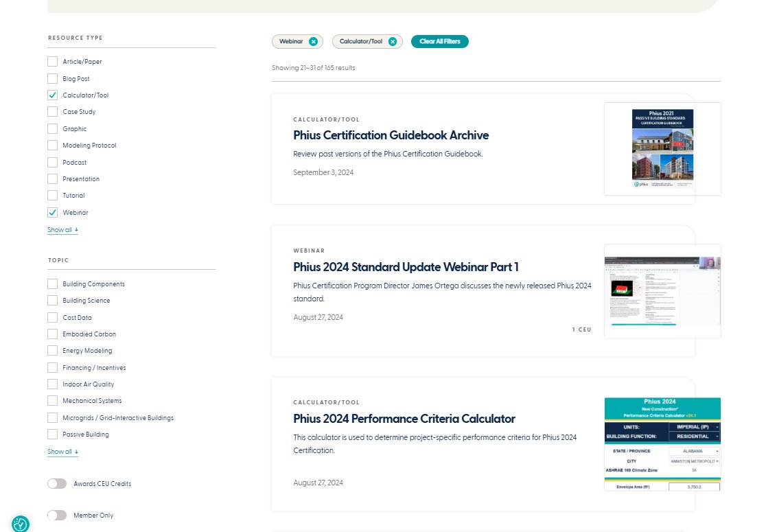This screenshot has height=532, width=766.
Task: Select the Energy Modeling topic
Action: point(52,350)
